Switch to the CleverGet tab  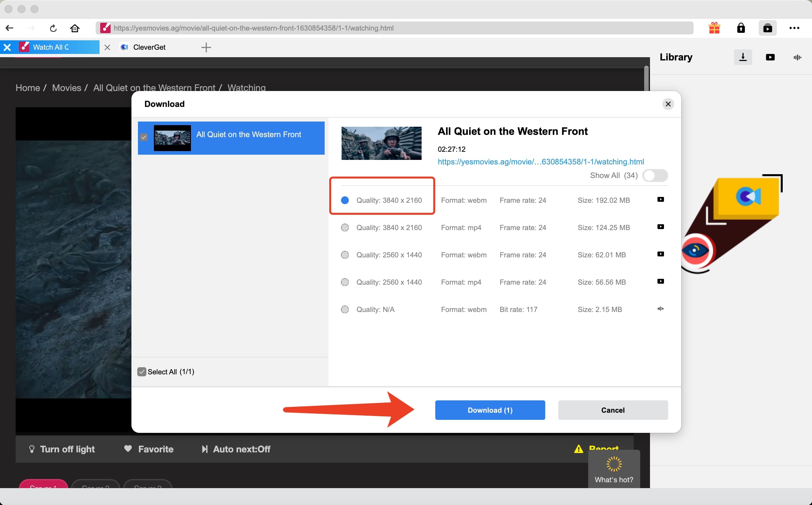coord(149,47)
